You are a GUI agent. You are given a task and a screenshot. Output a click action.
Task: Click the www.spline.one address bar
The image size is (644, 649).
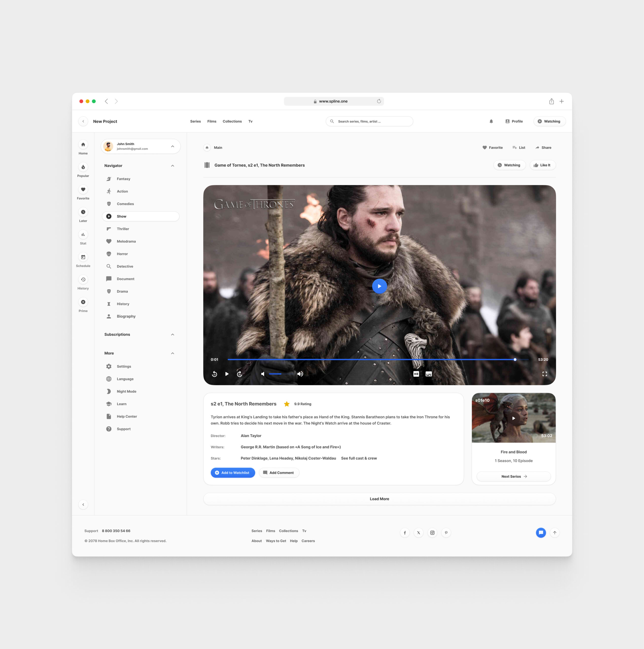coord(334,101)
